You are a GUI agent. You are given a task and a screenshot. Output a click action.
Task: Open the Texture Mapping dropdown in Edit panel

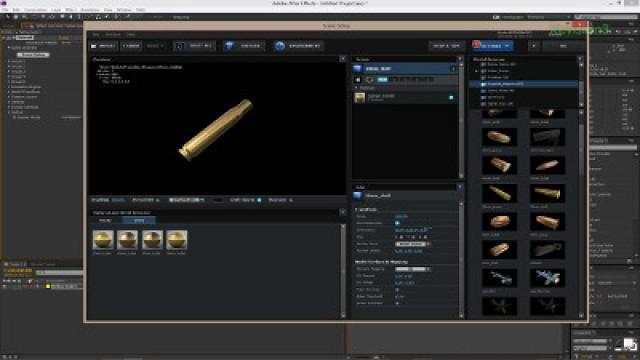[x=412, y=269]
